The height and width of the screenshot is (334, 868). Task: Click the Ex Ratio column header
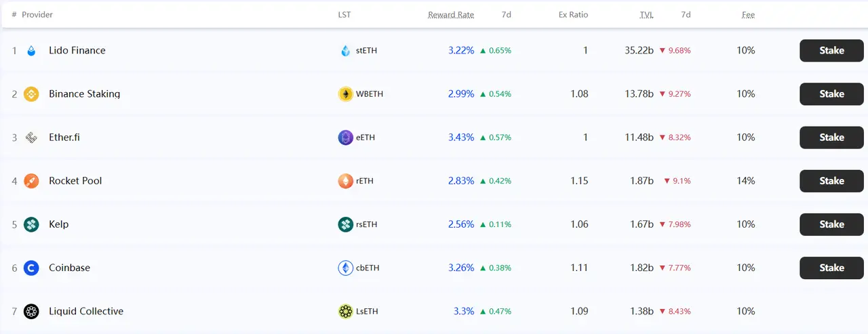[573, 15]
